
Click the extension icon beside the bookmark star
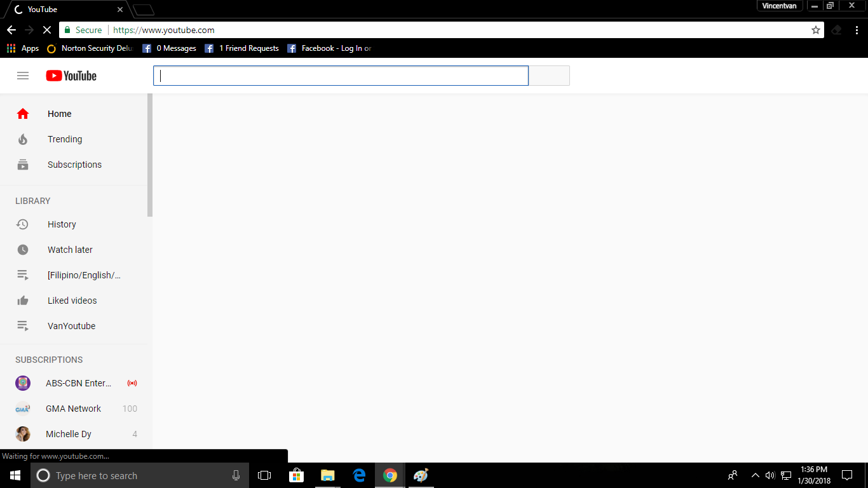tap(837, 30)
